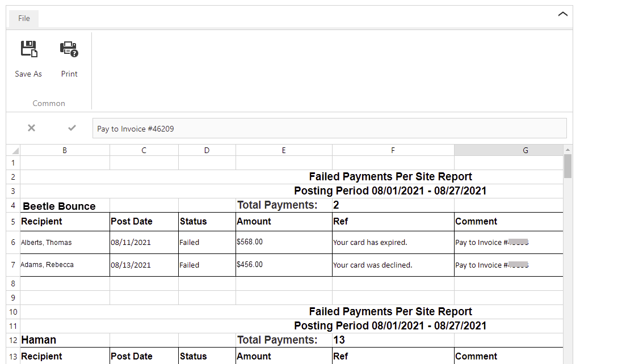
Task: Click 'Recipient' header in row 5
Action: click(x=65, y=222)
